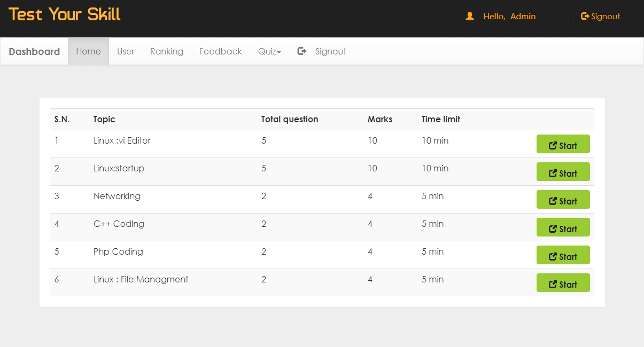Start the Linux:startup quiz

coord(563,172)
